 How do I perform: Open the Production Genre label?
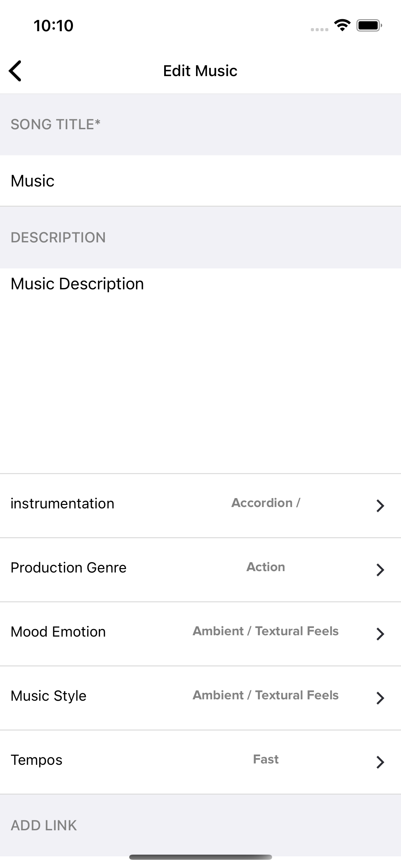(x=69, y=568)
